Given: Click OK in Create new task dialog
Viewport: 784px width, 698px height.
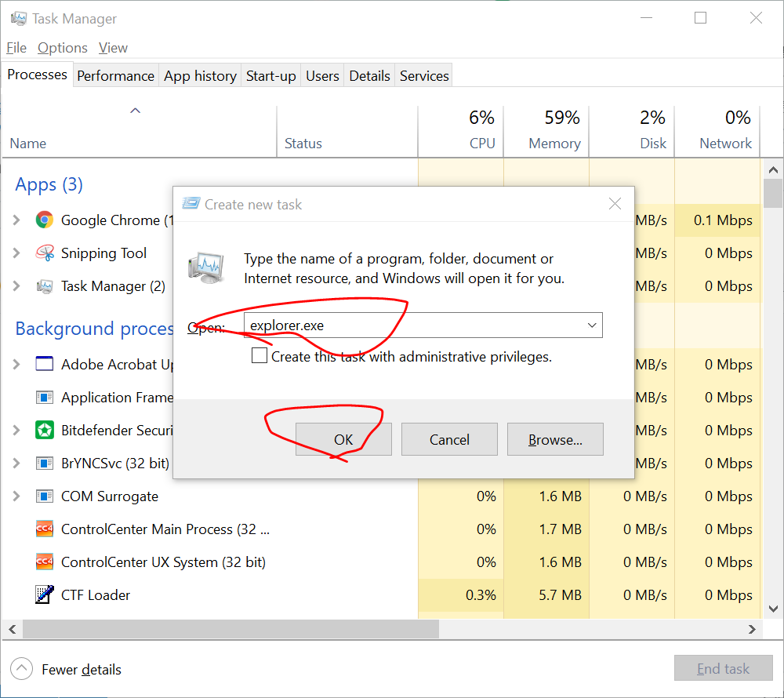Looking at the screenshot, I should click(x=343, y=439).
